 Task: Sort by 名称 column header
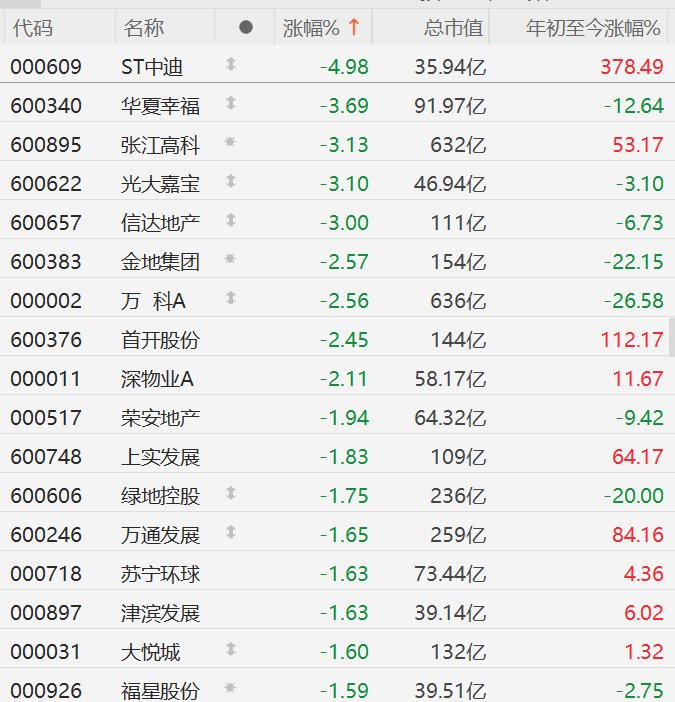pos(144,28)
